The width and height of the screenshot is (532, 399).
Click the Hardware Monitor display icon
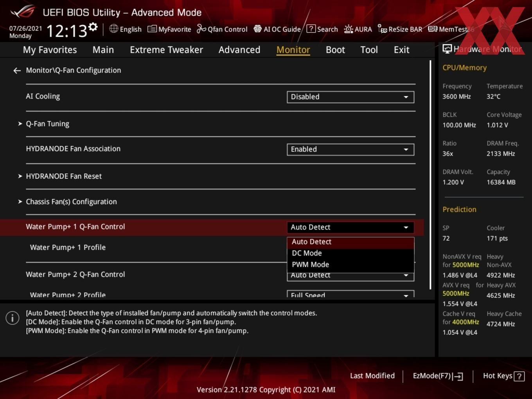click(447, 49)
